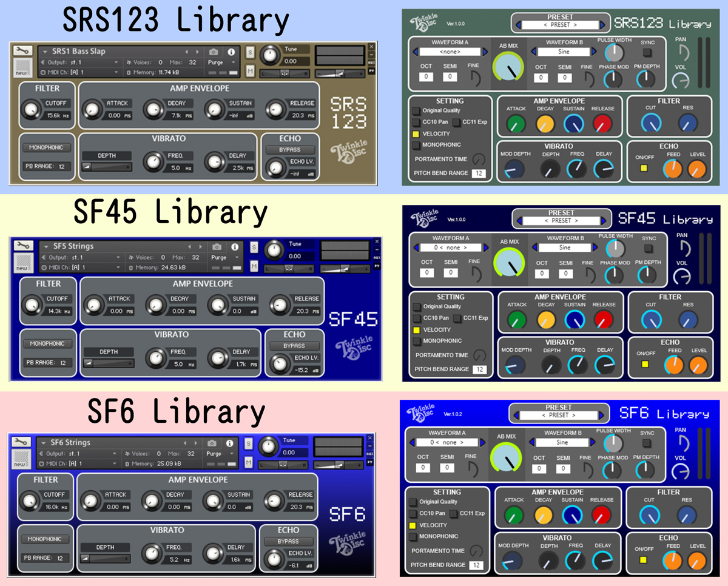Click next preset arrow in the SRS123 Library synth

(602, 25)
